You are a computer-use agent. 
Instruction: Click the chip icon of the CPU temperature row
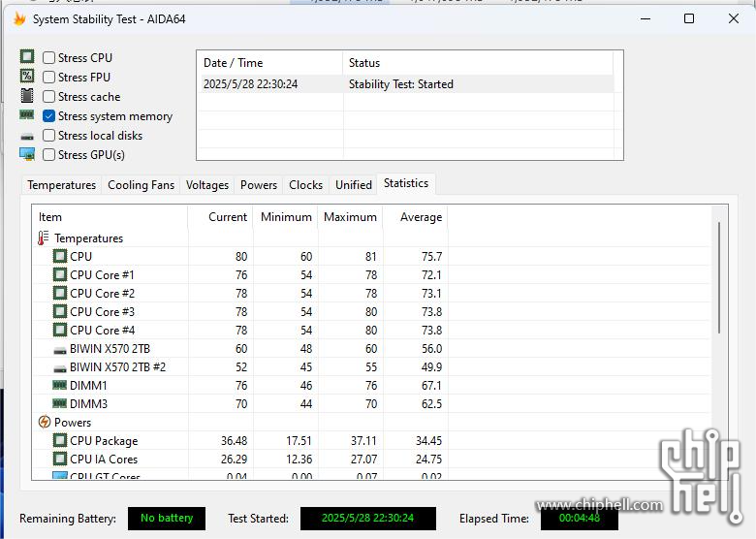pyautogui.click(x=60, y=256)
